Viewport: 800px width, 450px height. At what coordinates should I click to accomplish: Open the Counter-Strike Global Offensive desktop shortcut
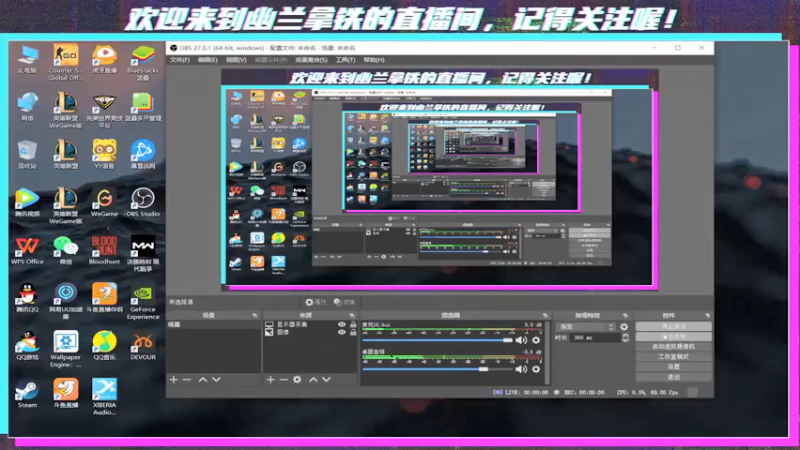click(x=66, y=62)
